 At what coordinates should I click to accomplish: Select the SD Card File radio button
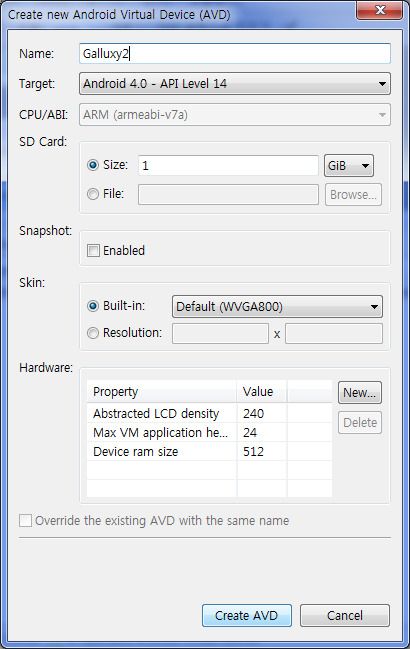click(x=93, y=194)
